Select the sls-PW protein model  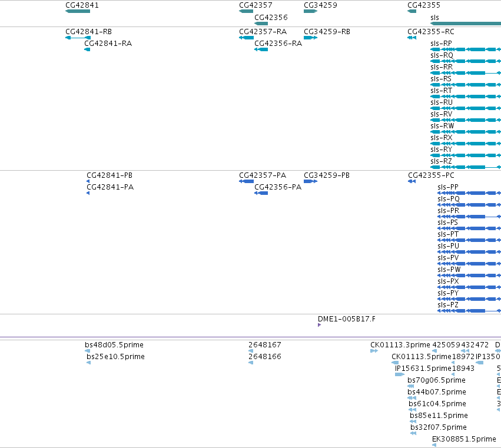pyautogui.click(x=469, y=276)
